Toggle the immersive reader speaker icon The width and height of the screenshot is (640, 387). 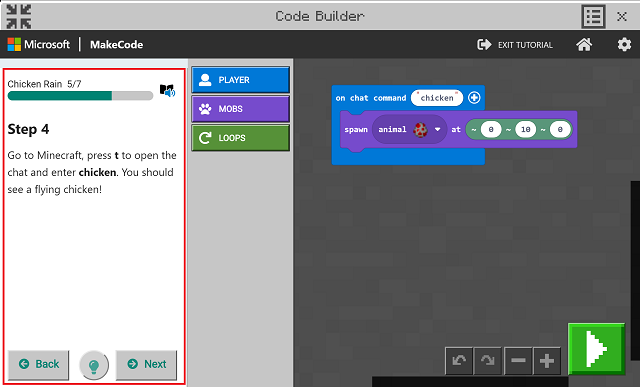pyautogui.click(x=167, y=90)
